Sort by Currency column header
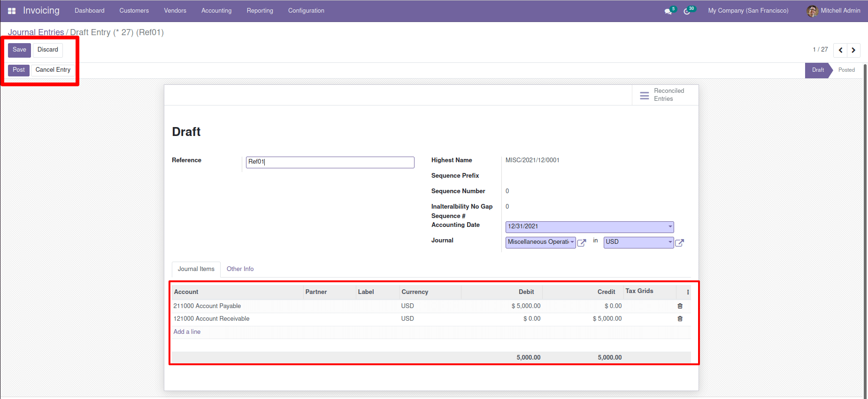This screenshot has height=399, width=868. point(430,292)
